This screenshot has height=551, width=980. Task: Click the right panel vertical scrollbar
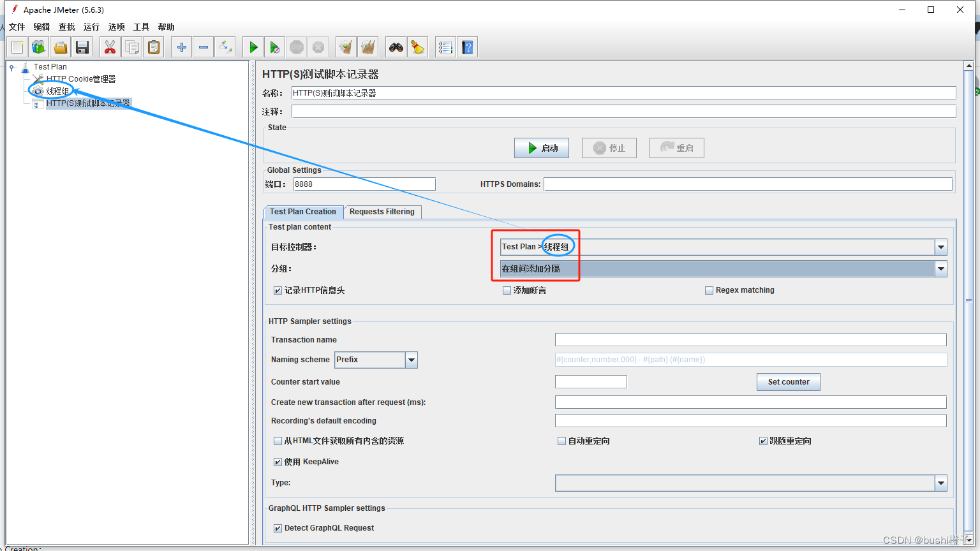tap(969, 300)
